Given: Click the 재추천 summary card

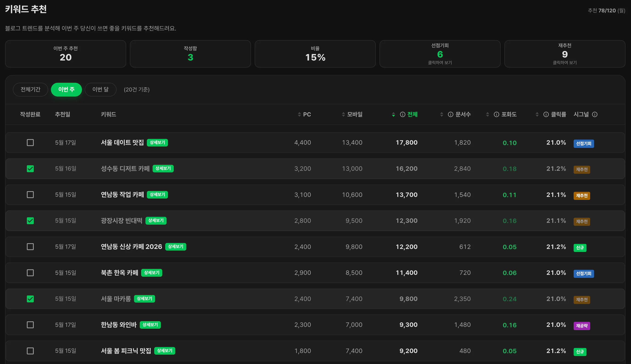Looking at the screenshot, I should click(x=565, y=54).
